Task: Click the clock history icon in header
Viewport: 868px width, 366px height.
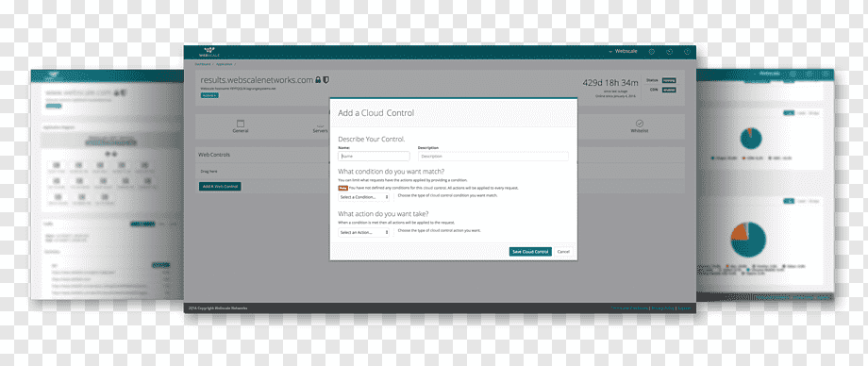Action: pos(669,52)
